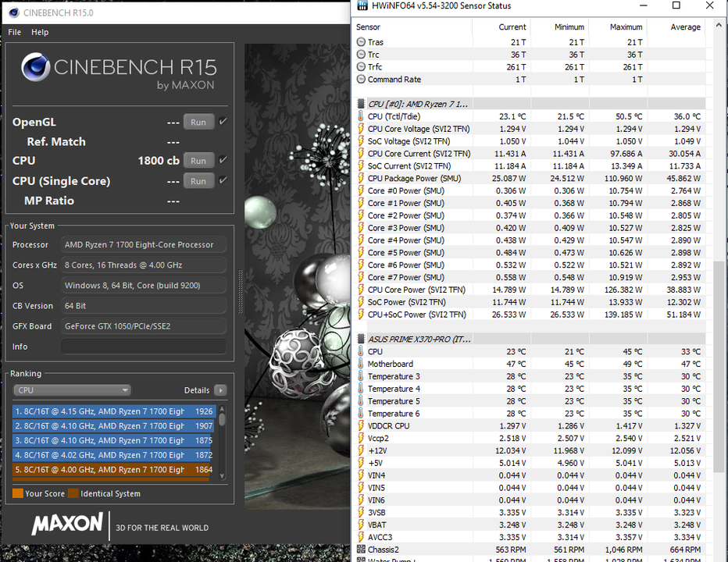The height and width of the screenshot is (562, 728).
Task: Click the Processor field AMD Ryzen 7 1700
Action: (144, 244)
